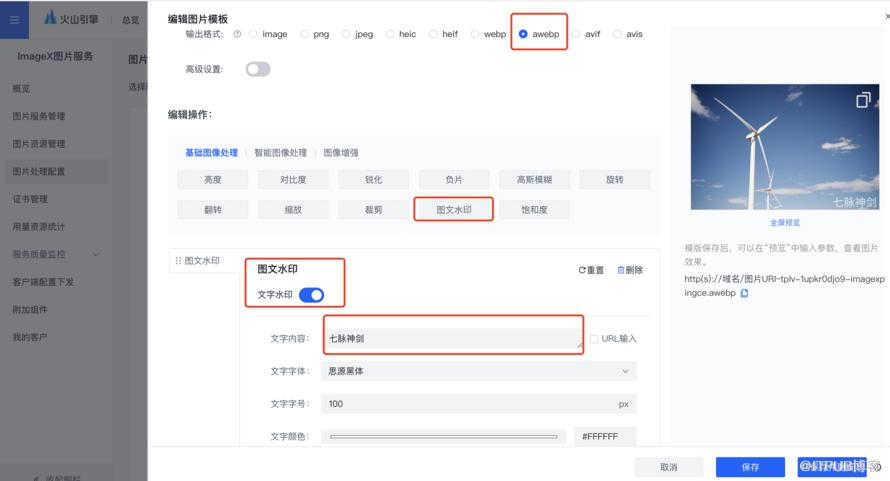Open 附加组件 in sidebar
The image size is (890, 481).
[x=30, y=309]
